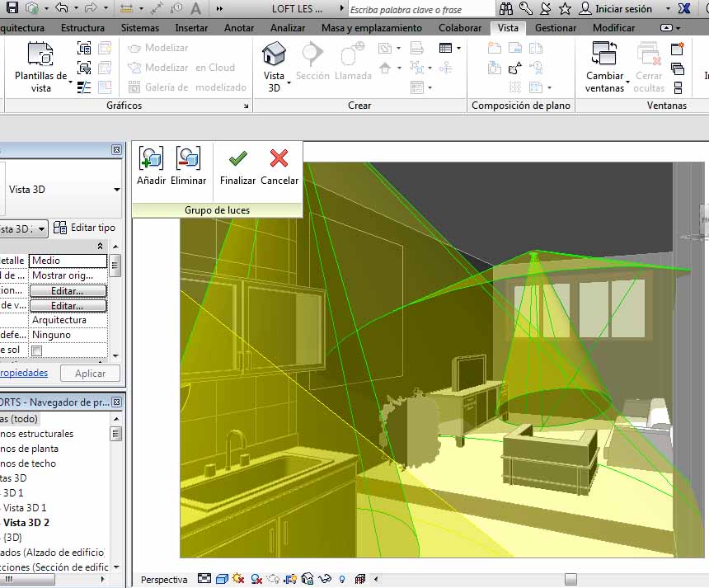This screenshot has height=588, width=709.
Task: Toggle the sun path checkbox in properties
Action: (x=36, y=350)
